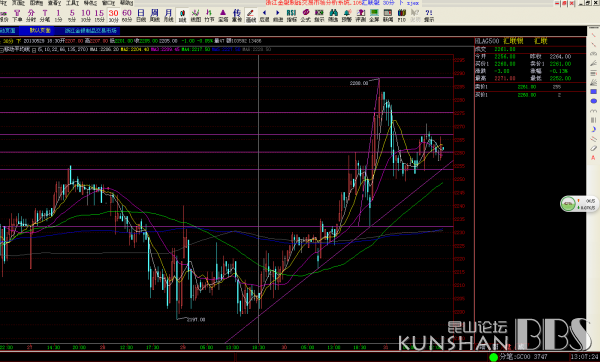Open the floating 42% green widget
The height and width of the screenshot is (362, 600).
[568, 204]
